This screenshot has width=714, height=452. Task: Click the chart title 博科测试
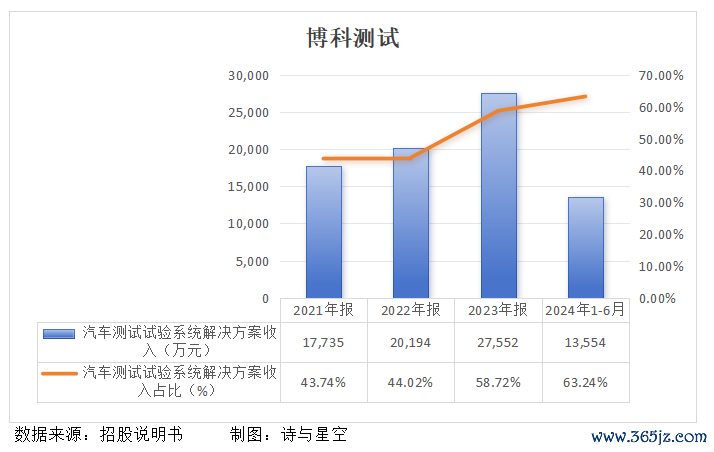point(353,37)
